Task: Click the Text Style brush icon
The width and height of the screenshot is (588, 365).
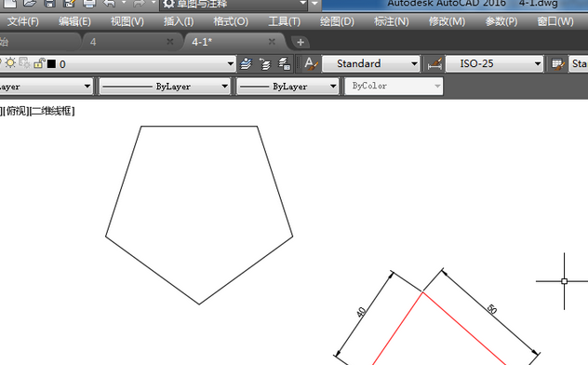Action: (311, 63)
